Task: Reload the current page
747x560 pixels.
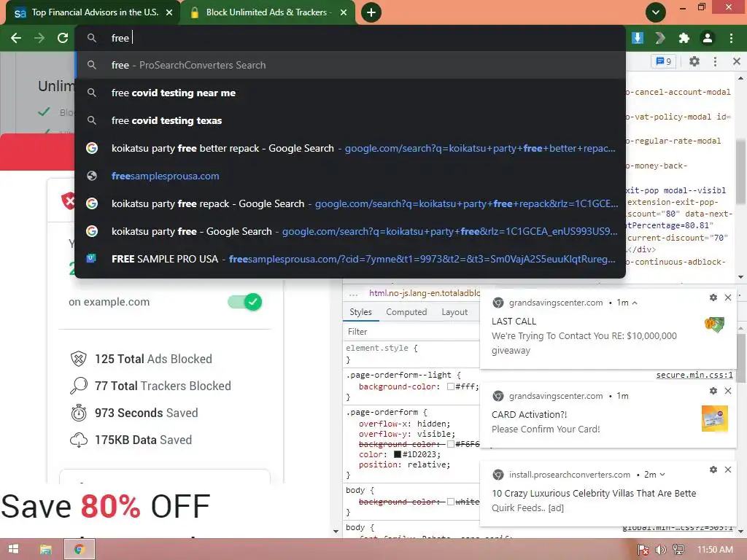Action: [63, 38]
